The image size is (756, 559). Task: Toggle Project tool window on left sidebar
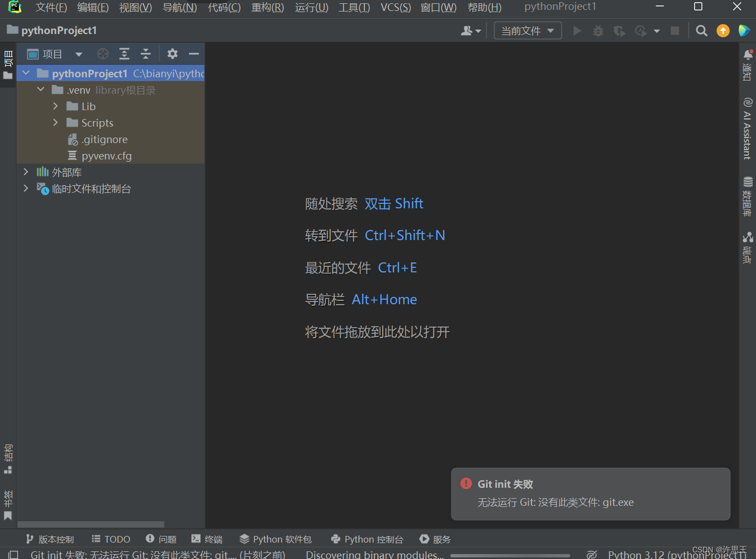[8, 65]
